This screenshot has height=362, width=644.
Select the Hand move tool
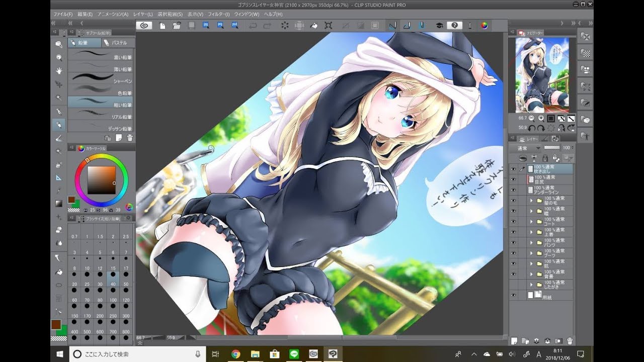pyautogui.click(x=59, y=70)
